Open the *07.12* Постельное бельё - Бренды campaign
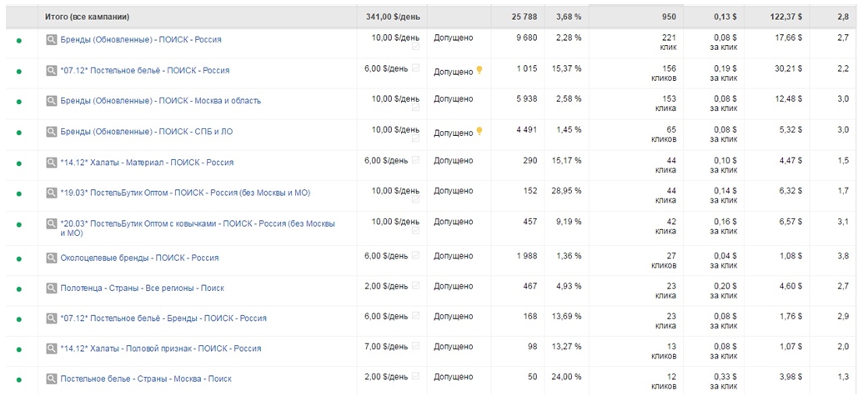 [163, 318]
